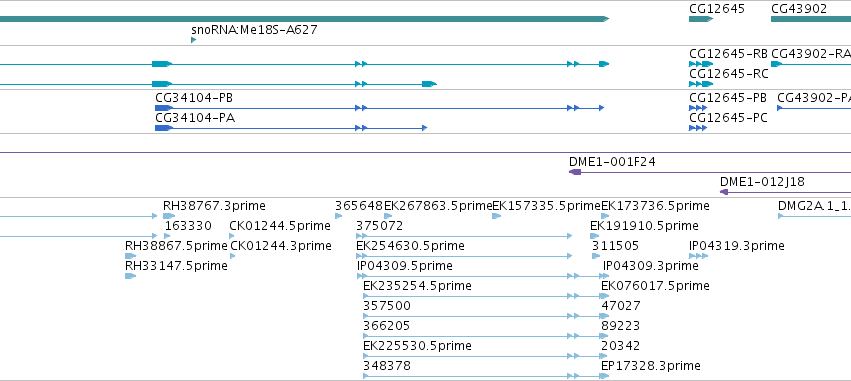Click the snoRNA:Me18S-A627 small arrow glyph
Viewport: 851px width, 381px height.
193,40
